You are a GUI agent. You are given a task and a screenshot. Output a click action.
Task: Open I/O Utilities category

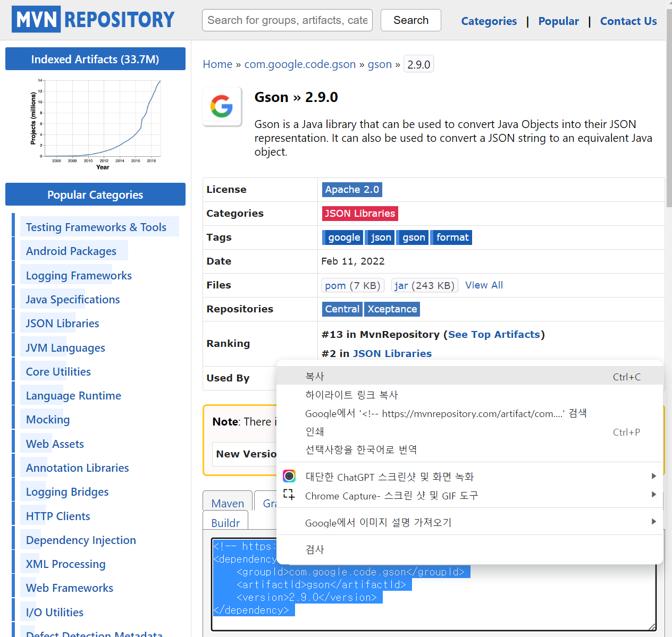[x=55, y=613]
